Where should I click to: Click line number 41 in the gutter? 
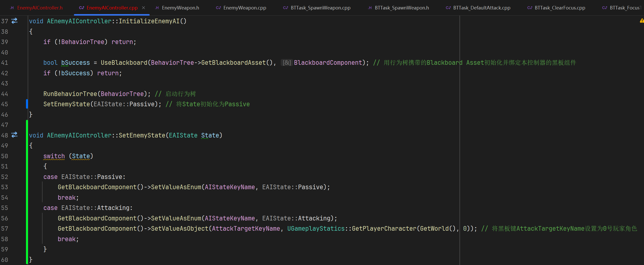(5, 63)
